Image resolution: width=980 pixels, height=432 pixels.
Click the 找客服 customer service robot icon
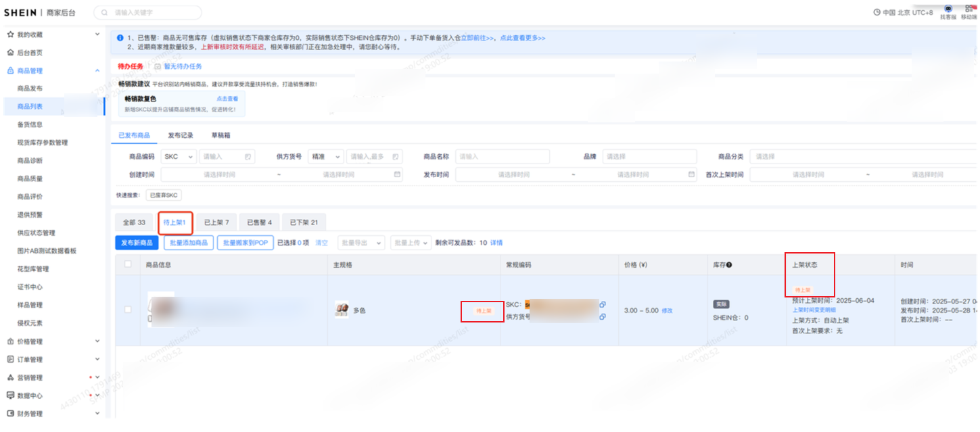pyautogui.click(x=948, y=9)
